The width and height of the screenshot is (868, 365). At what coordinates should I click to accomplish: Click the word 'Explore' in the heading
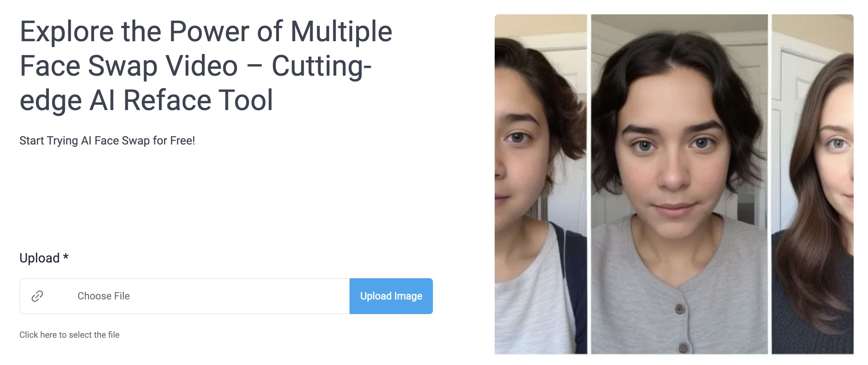[x=67, y=32]
